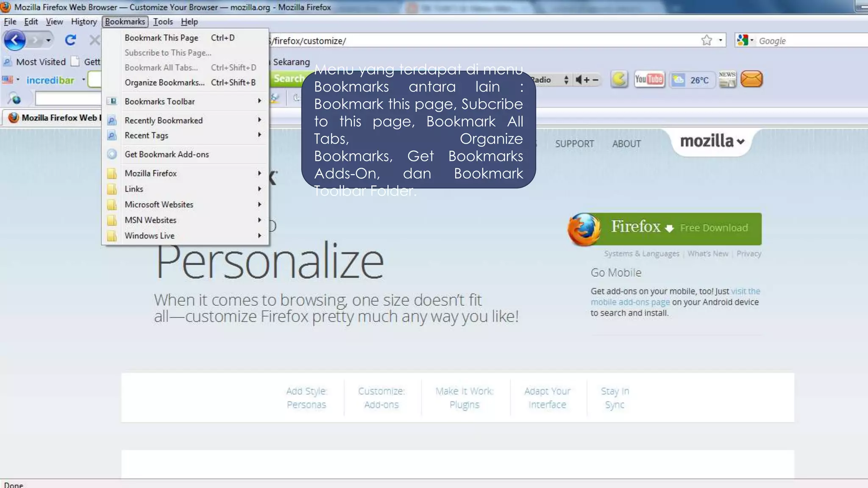Click the orange mail envelope icon
The height and width of the screenshot is (488, 868).
[x=751, y=79]
